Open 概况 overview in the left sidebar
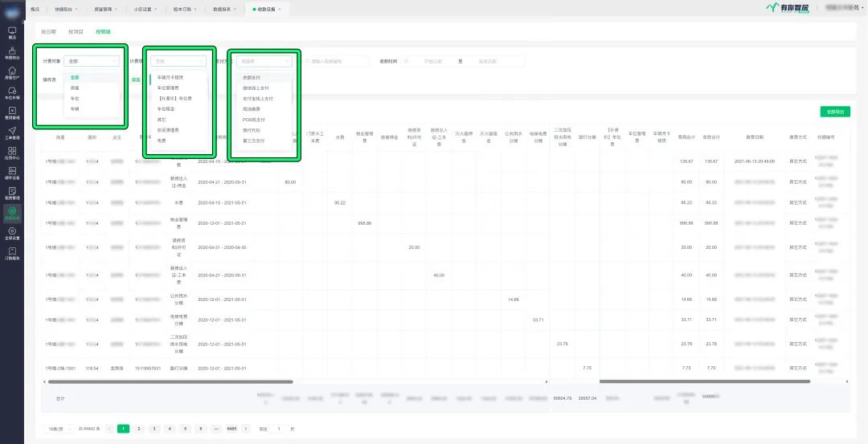Image resolution: width=868 pixels, height=444 pixels. 11,32
